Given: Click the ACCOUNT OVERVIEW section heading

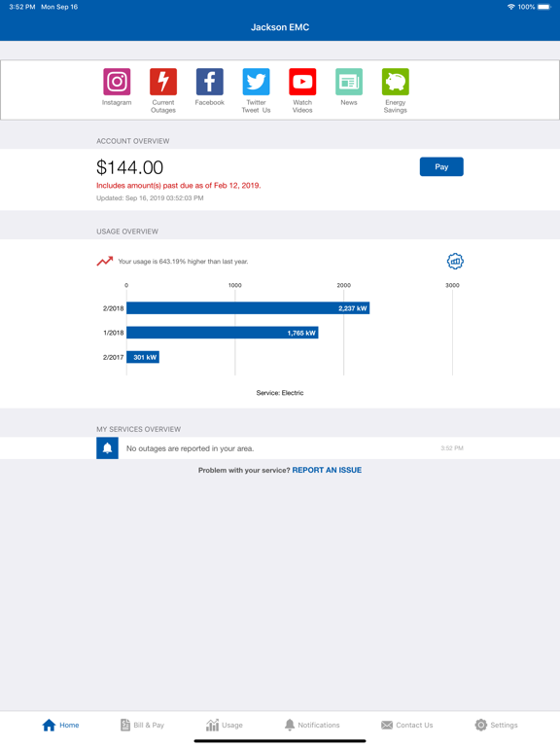Looking at the screenshot, I should point(133,141).
